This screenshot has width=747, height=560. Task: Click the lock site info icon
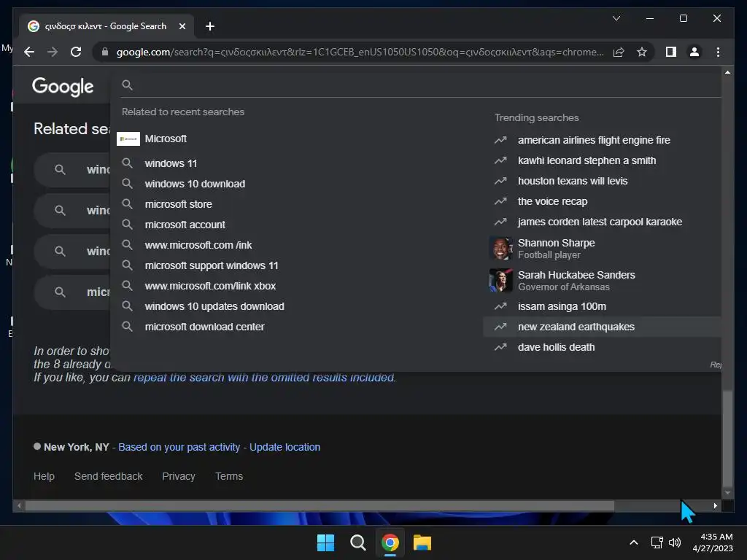coord(105,52)
